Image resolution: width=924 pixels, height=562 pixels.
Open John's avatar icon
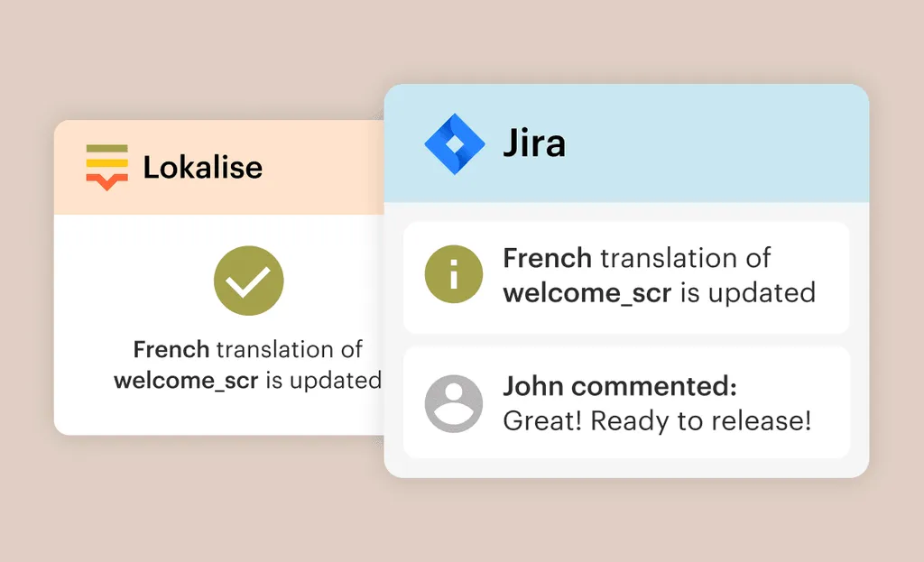[454, 403]
